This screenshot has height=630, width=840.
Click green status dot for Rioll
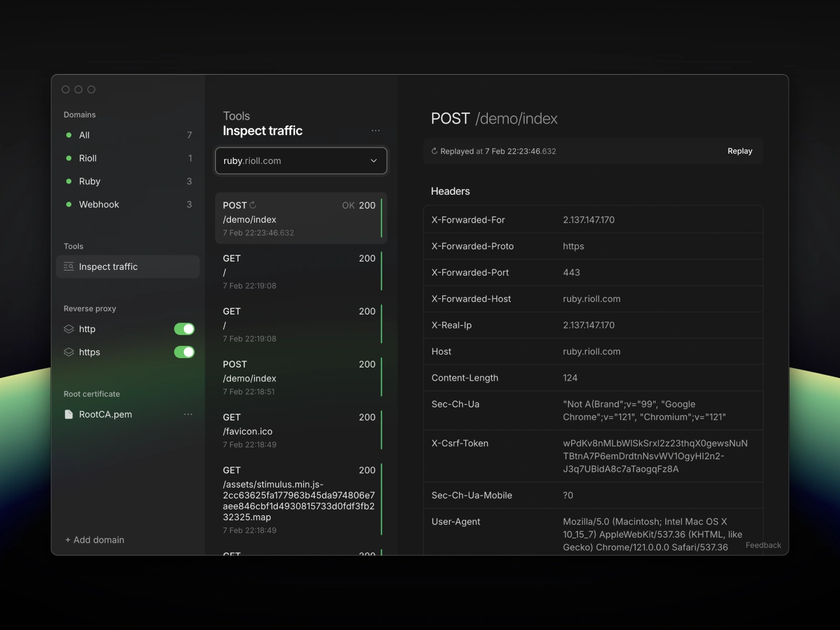click(x=69, y=158)
